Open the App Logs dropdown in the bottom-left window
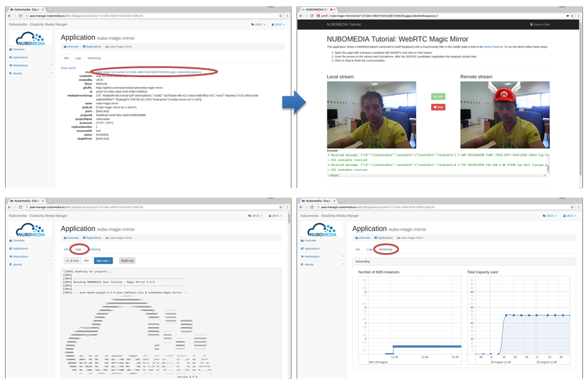 [103, 260]
